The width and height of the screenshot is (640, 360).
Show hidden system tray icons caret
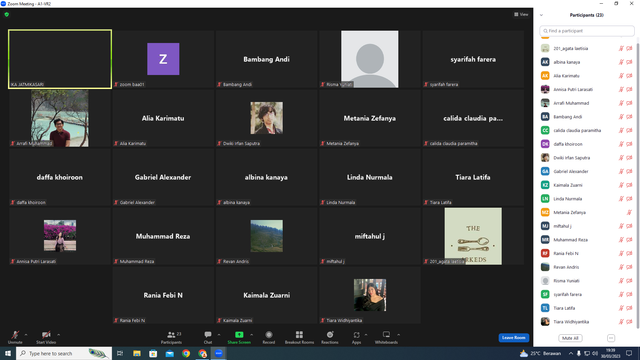click(x=571, y=353)
